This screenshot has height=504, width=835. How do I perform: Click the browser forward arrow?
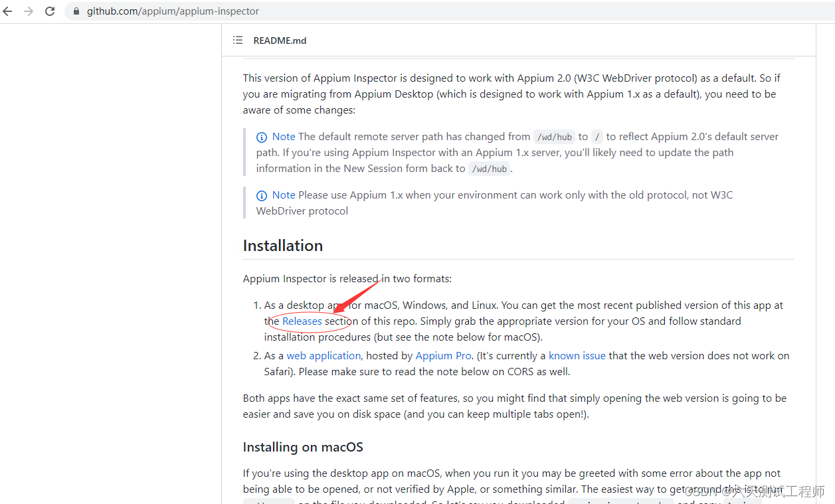(x=29, y=11)
